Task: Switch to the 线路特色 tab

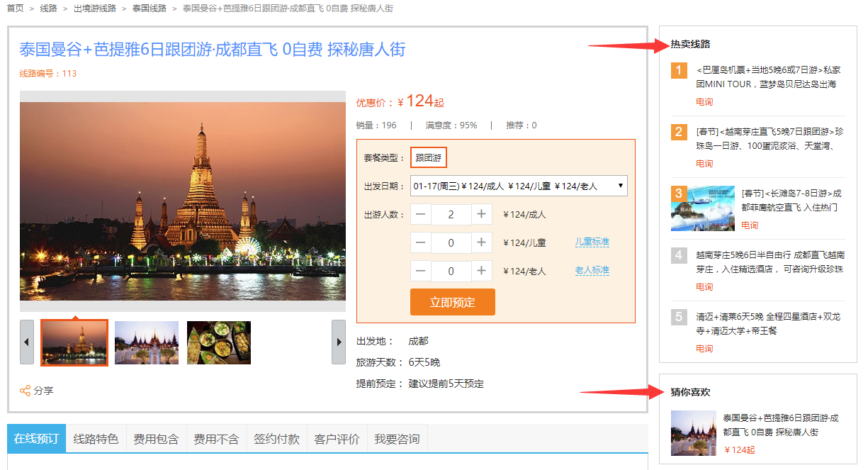Action: (96, 439)
